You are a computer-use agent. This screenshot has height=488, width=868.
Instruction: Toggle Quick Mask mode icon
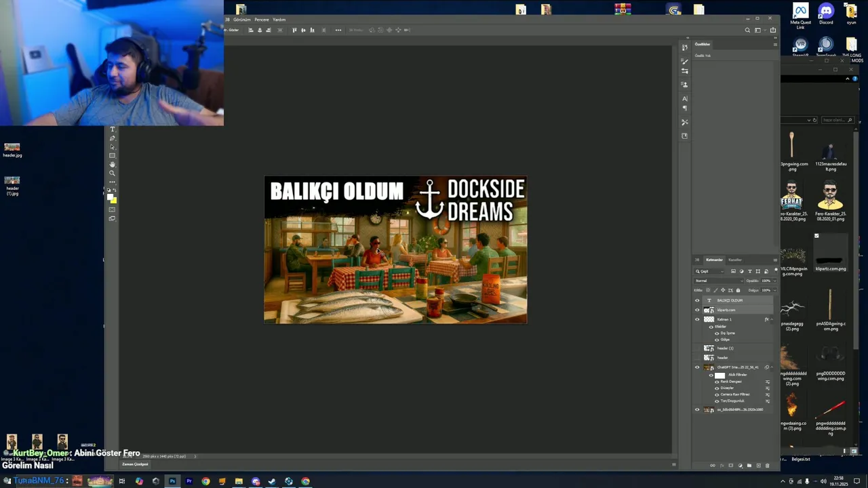[x=113, y=209]
